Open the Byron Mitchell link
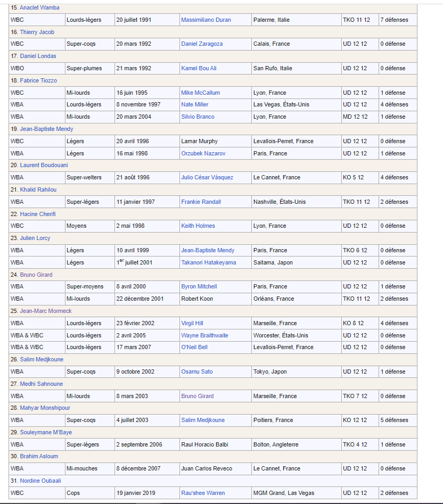 [199, 286]
